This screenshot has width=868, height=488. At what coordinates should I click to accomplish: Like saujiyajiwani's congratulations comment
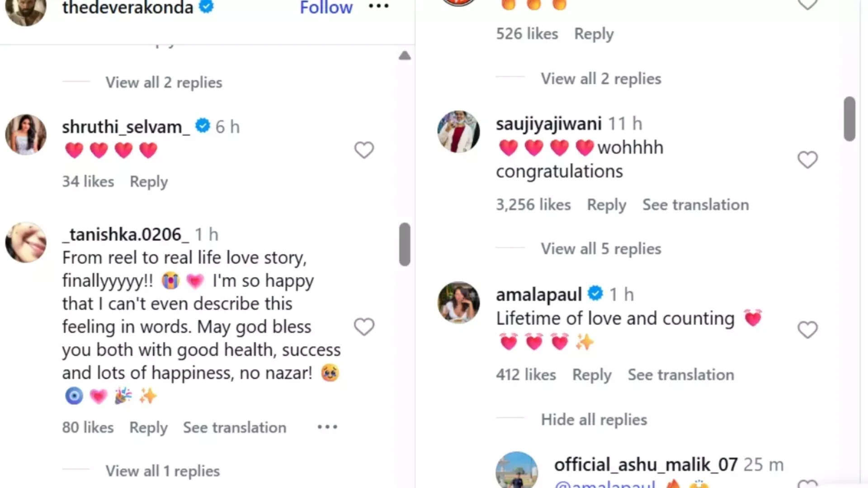[x=807, y=160]
